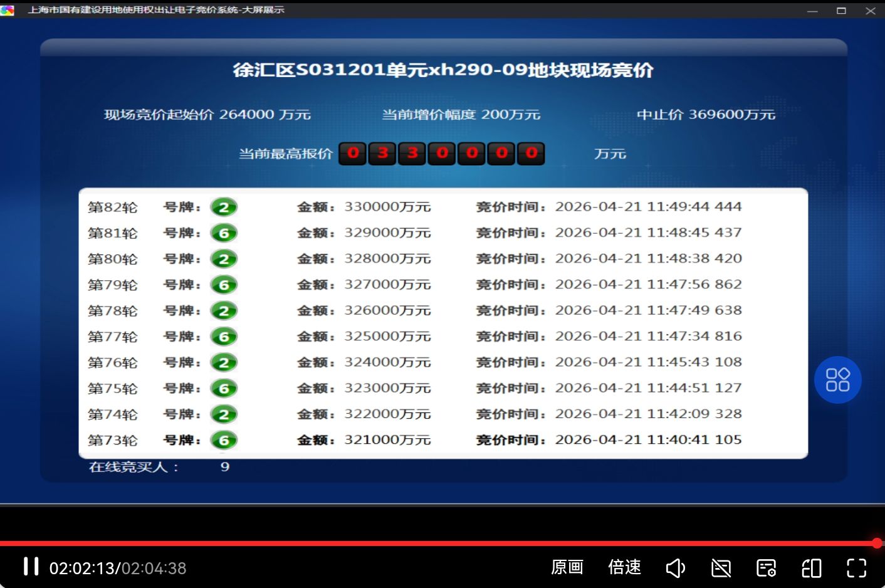This screenshot has height=588, width=885.
Task: Click the rotate screen icon
Action: [811, 569]
